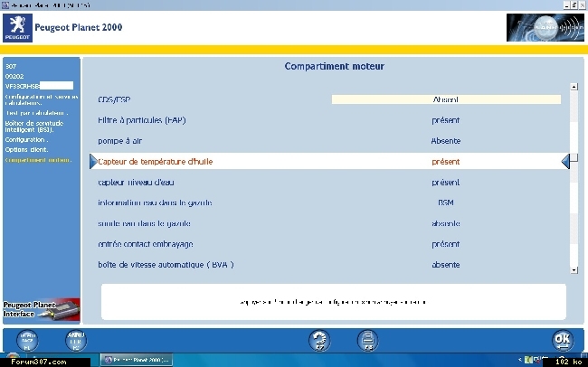This screenshot has width=588, height=367.
Task: Click the 'Absent' value for CDS/ESP
Action: point(445,99)
